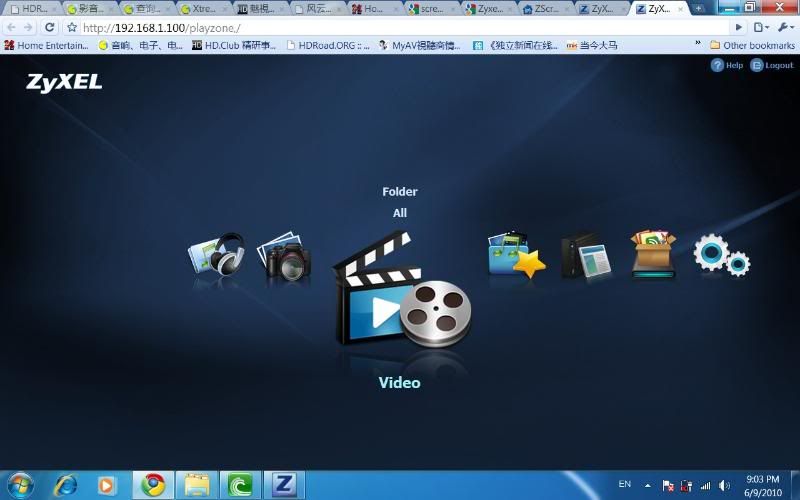Click the Help link
The height and width of the screenshot is (500, 800).
pyautogui.click(x=727, y=65)
